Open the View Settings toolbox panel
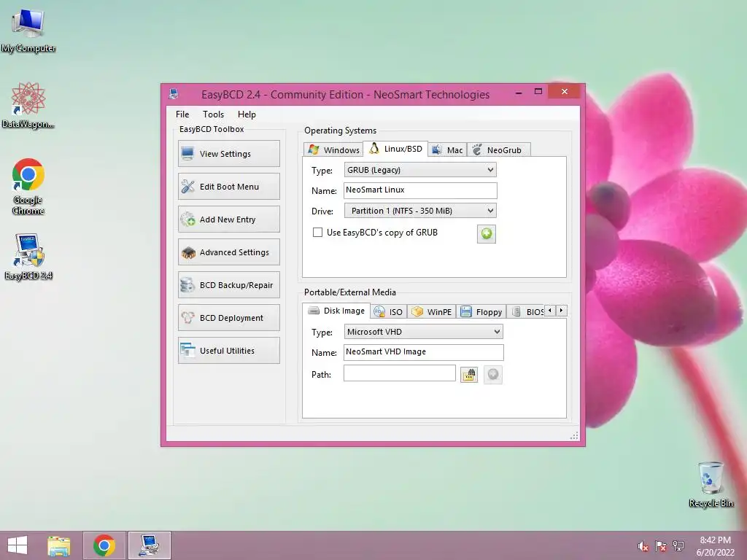The width and height of the screenshot is (747, 560). 228,153
